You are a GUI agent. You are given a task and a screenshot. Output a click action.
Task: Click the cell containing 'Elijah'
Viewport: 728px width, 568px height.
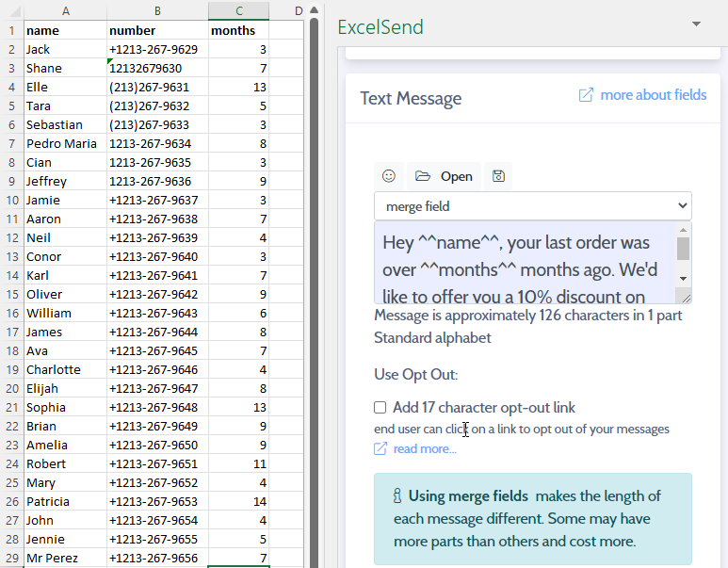pyautogui.click(x=66, y=389)
